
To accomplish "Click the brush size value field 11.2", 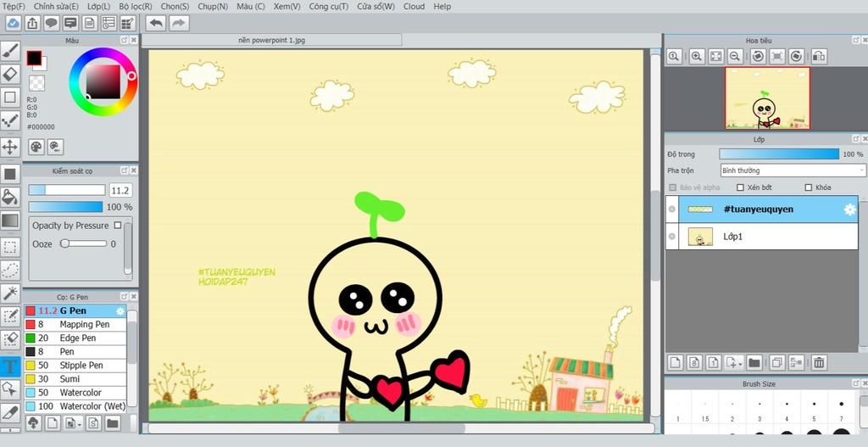I will [x=120, y=191].
